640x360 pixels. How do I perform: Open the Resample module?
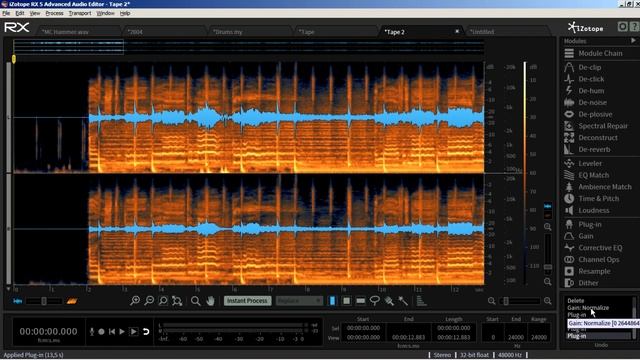pos(588,271)
